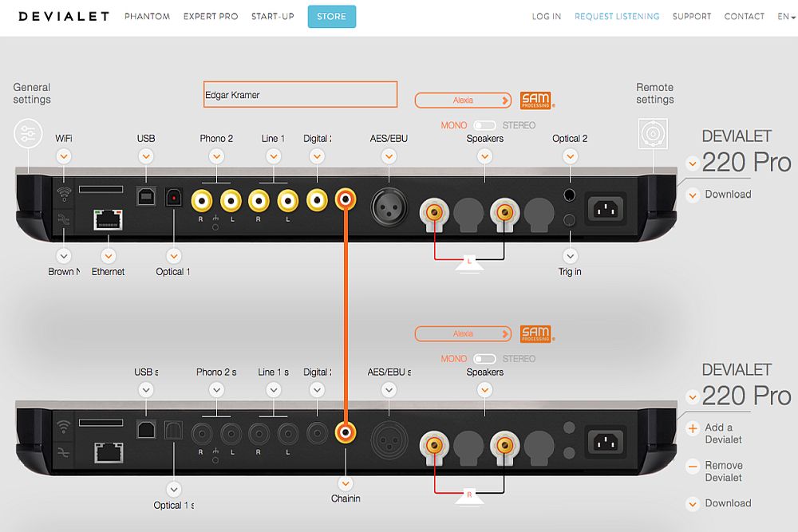Toggle MONO/STEREO switch for lower amplifier
This screenshot has width=798, height=532.
(x=484, y=359)
